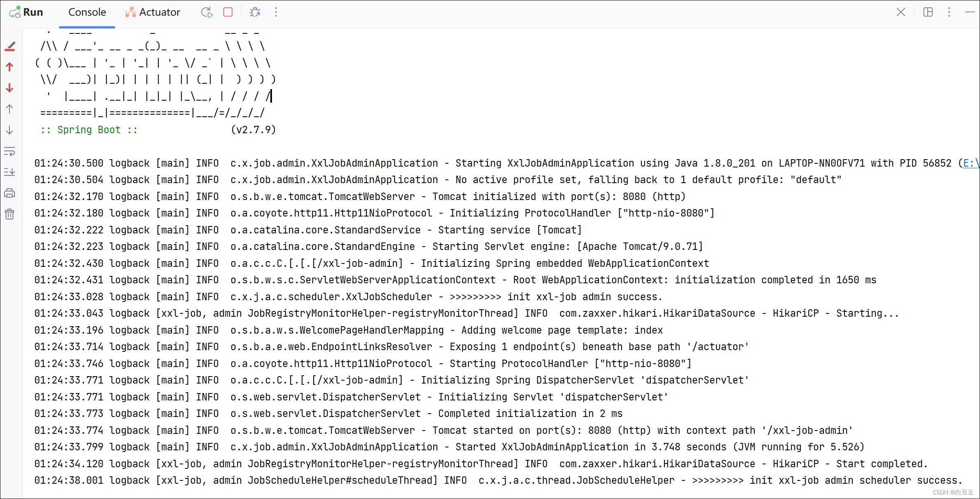Image resolution: width=980 pixels, height=499 pixels.
Task: Click log line 'No active profile set'
Action: pos(438,180)
